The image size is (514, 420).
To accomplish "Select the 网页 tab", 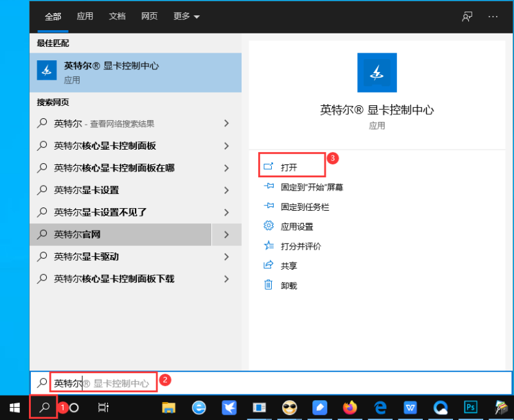I will click(x=149, y=17).
